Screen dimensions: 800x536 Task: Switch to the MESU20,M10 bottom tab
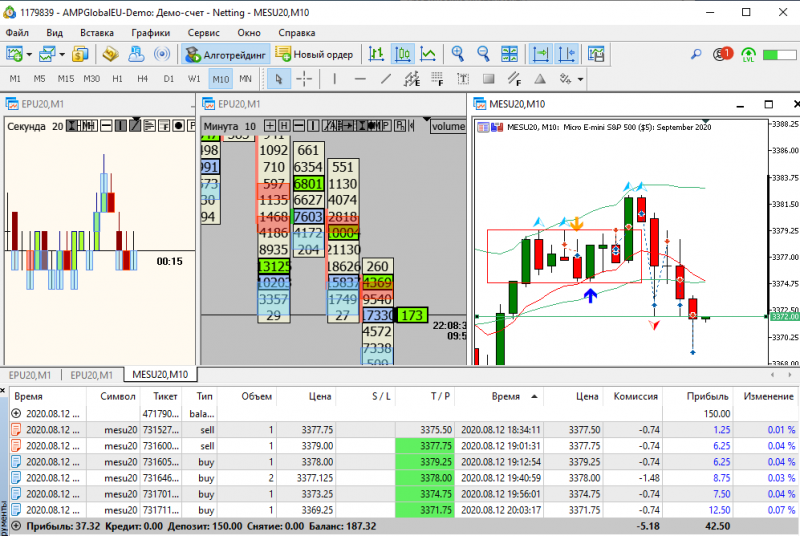coord(160,375)
